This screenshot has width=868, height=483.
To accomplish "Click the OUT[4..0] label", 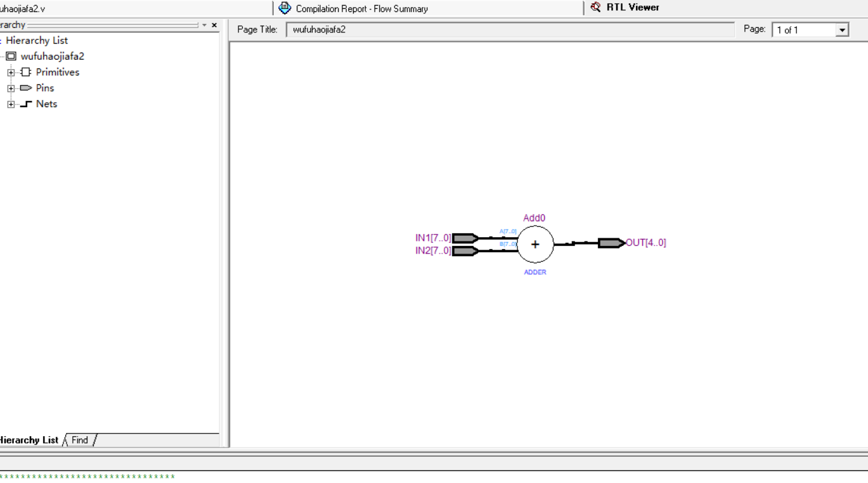I will coord(646,242).
